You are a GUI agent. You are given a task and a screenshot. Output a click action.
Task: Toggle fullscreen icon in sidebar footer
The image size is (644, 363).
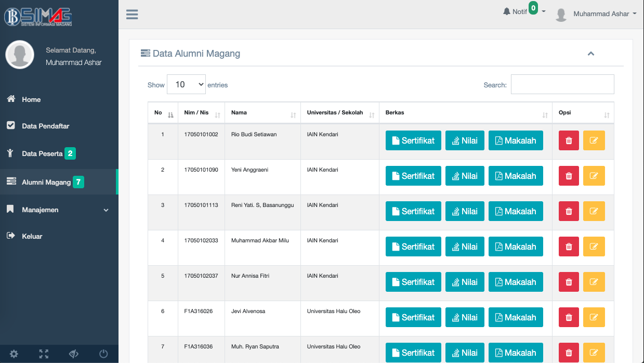44,354
